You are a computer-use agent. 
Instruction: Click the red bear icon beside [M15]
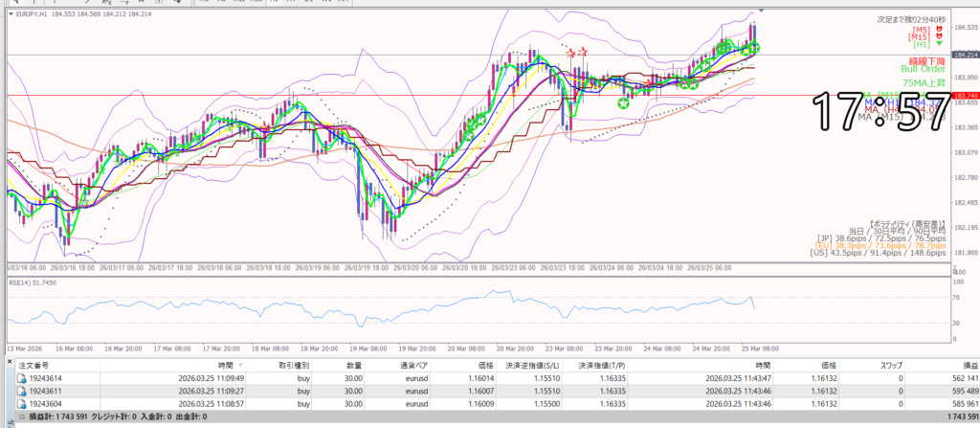(937, 37)
